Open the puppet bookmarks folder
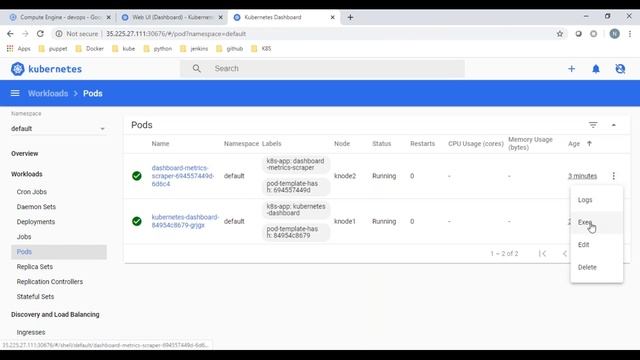This screenshot has width=640, height=360. click(x=53, y=49)
